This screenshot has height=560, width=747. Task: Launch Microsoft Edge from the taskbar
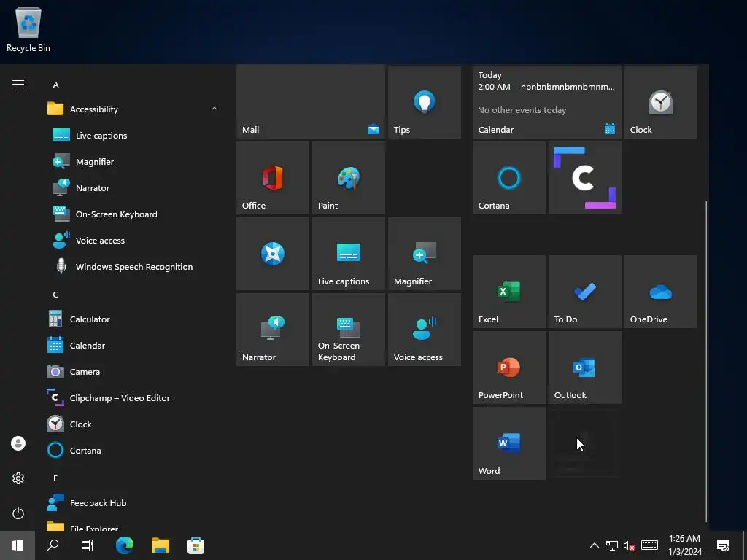click(125, 545)
